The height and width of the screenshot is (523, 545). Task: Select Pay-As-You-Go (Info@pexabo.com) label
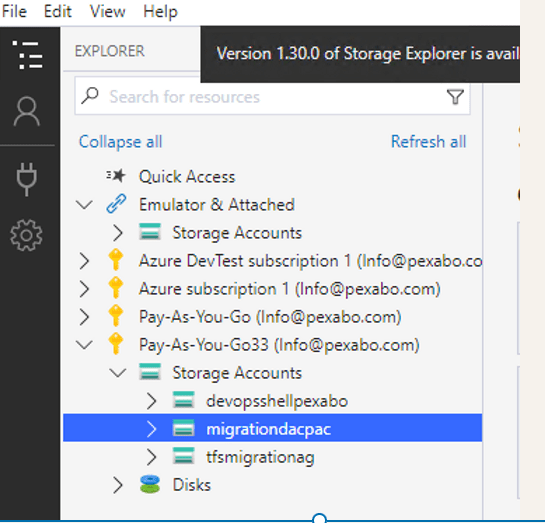(270, 317)
